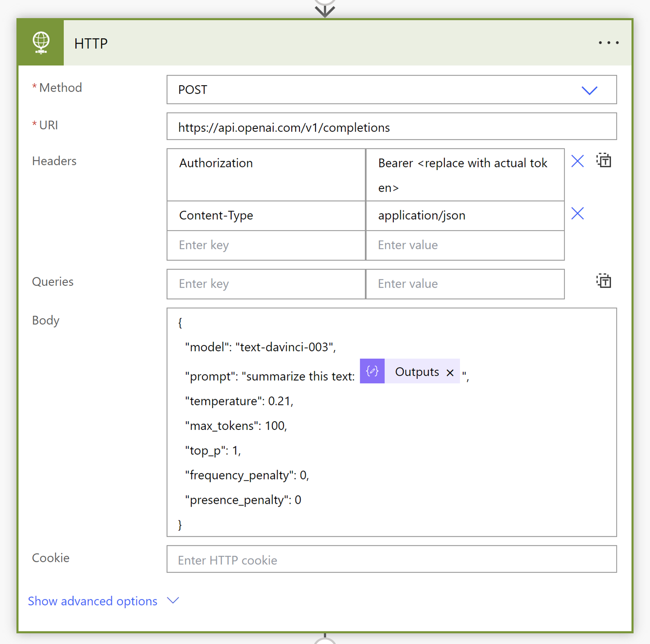The image size is (650, 644).
Task: Click the empty Headers Enter key field
Action: point(266,245)
